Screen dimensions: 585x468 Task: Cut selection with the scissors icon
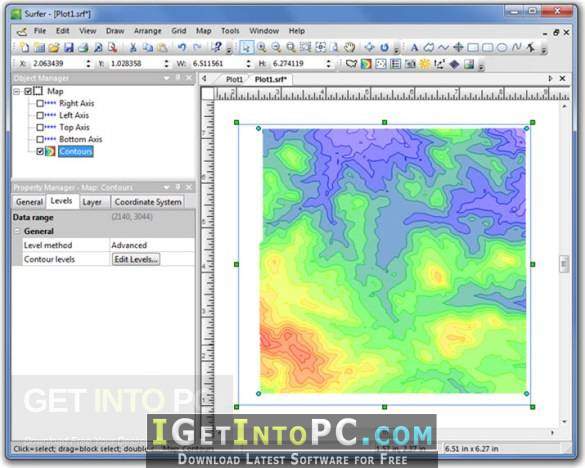coord(132,47)
